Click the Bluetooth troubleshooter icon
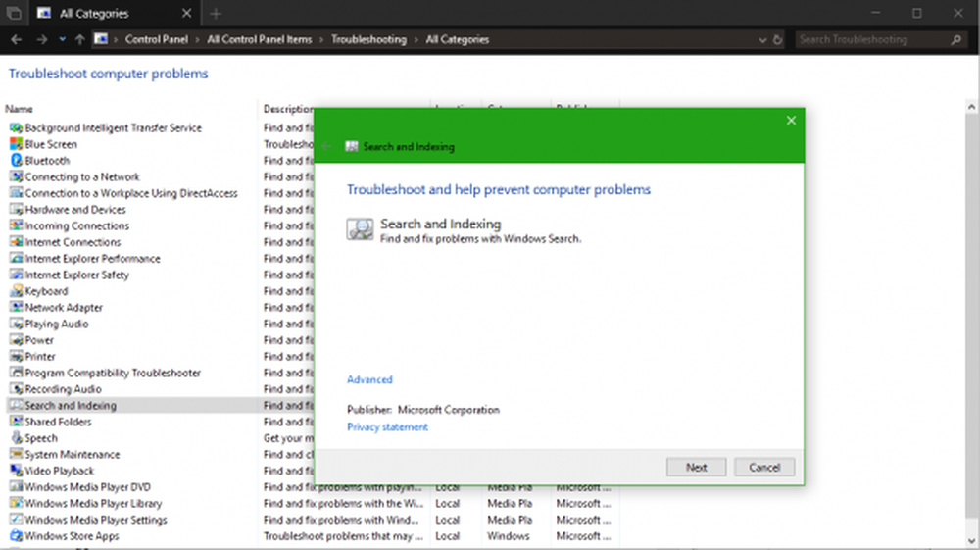Viewport: 980px width, 550px height. coord(16,161)
